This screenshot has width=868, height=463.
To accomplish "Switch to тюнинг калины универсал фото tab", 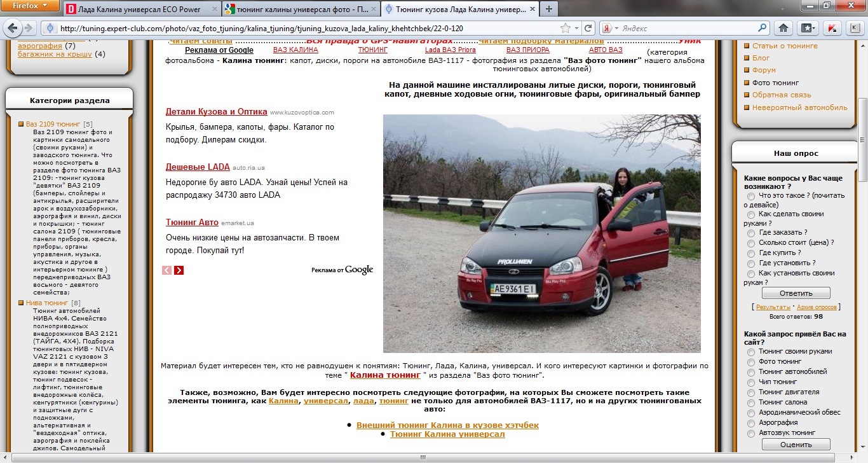I will pos(301,10).
